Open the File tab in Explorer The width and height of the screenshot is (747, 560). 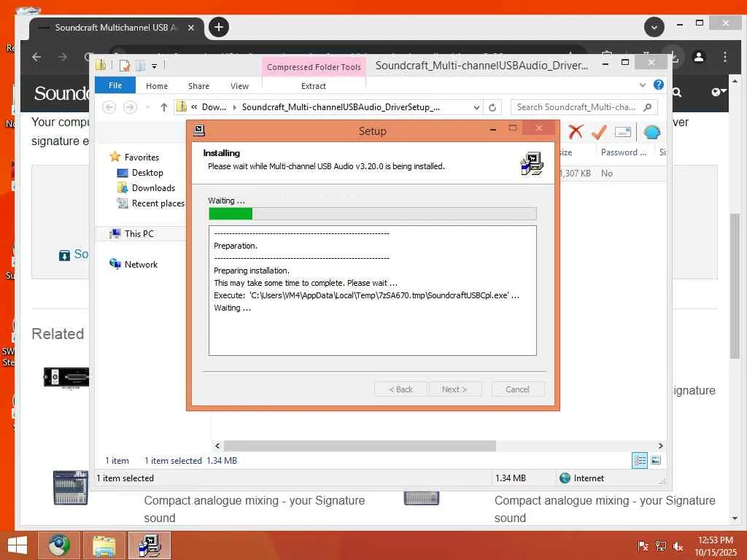[x=115, y=85]
